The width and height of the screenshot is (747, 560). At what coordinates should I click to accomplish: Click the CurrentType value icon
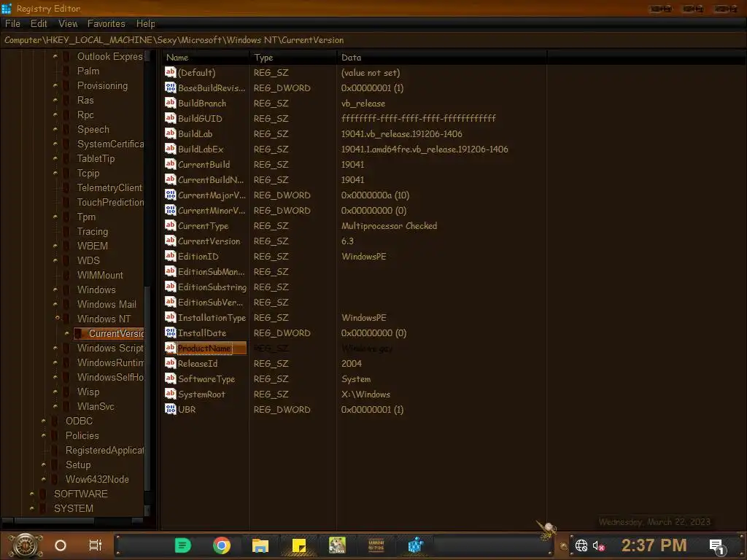(170, 225)
